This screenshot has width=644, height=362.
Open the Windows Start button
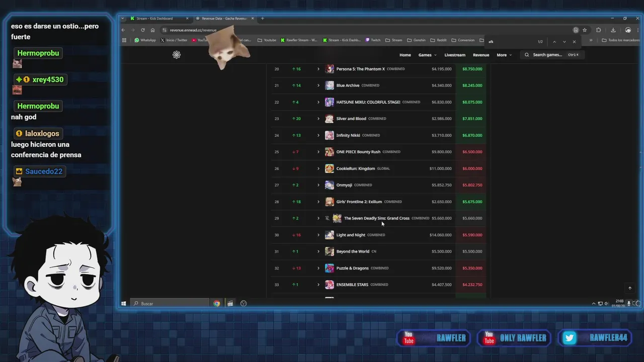(123, 304)
